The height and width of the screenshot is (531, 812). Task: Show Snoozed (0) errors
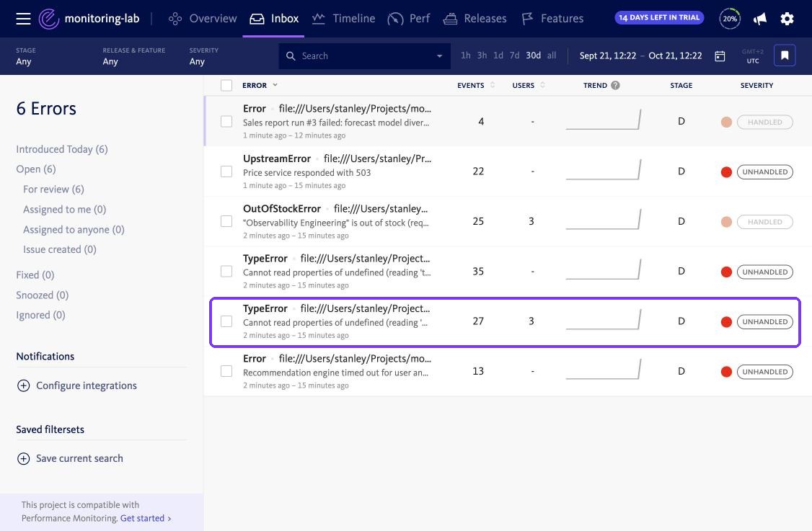tap(42, 295)
